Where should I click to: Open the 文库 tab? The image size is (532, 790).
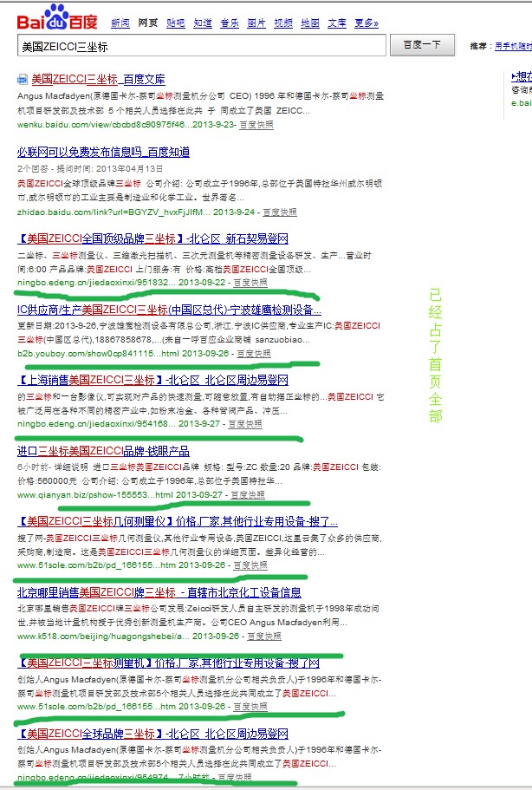[337, 23]
